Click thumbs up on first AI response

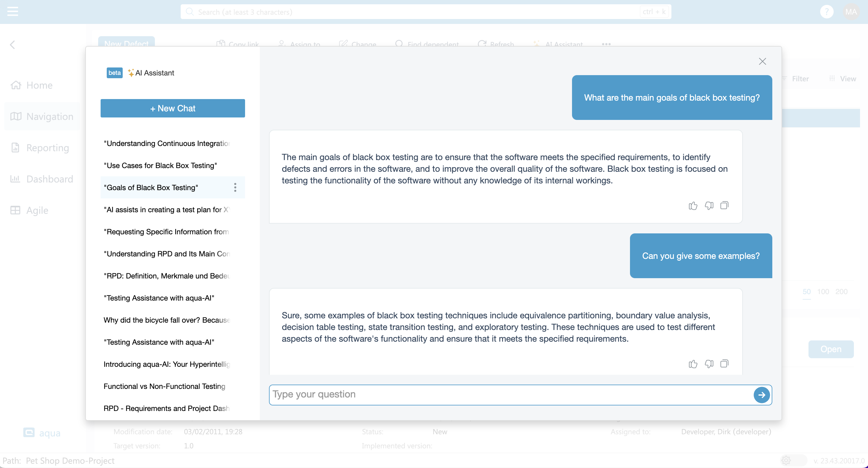693,205
